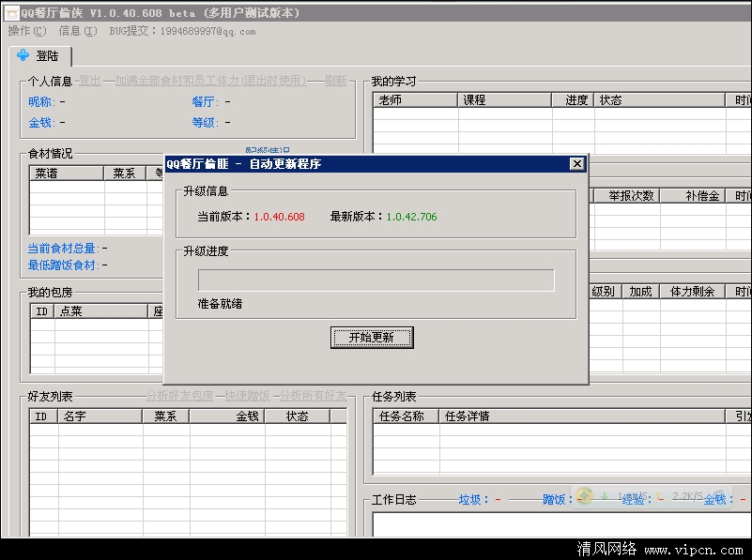Click the 任务详情 column header

(582, 416)
